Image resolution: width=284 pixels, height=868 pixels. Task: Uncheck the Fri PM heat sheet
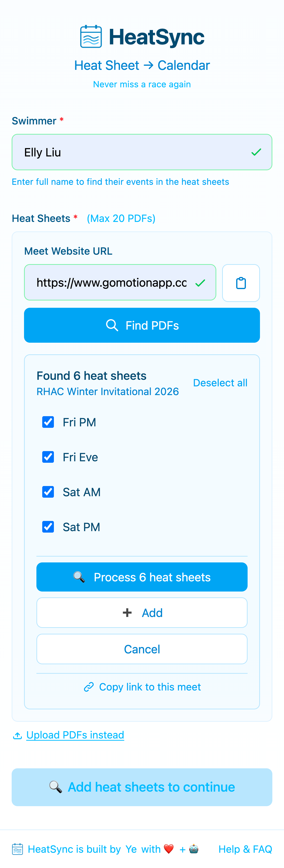(x=48, y=422)
